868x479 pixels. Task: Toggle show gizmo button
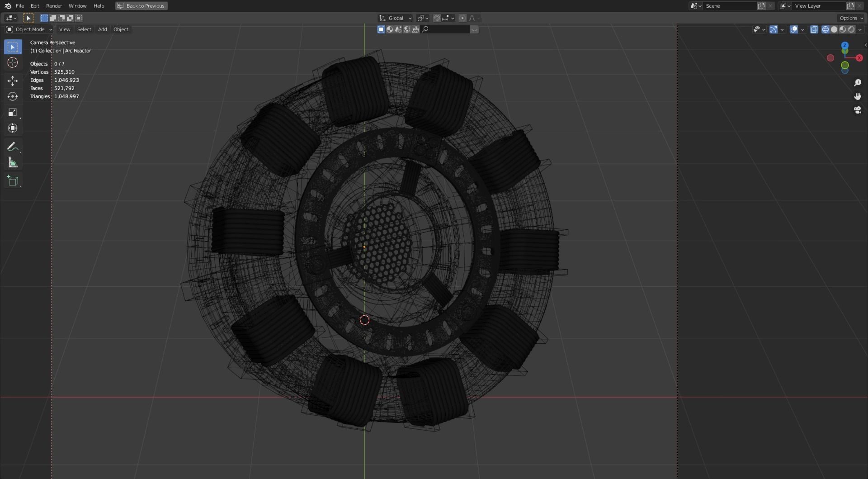pyautogui.click(x=774, y=29)
